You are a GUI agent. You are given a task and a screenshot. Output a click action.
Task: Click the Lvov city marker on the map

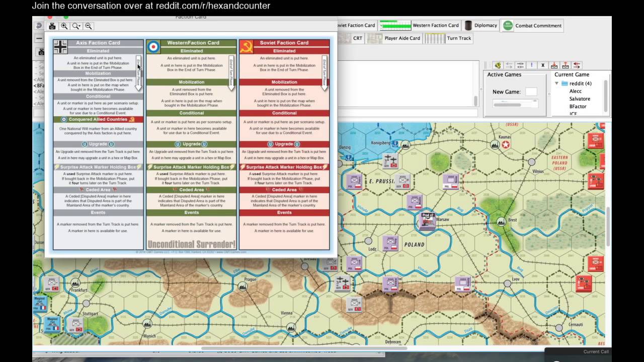click(507, 284)
